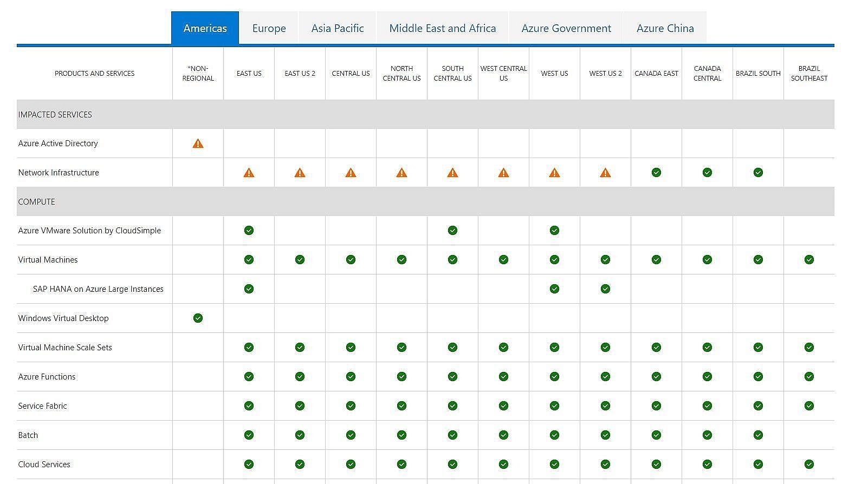Open the Asia Pacific tab
This screenshot has width=868, height=484.
(x=337, y=28)
